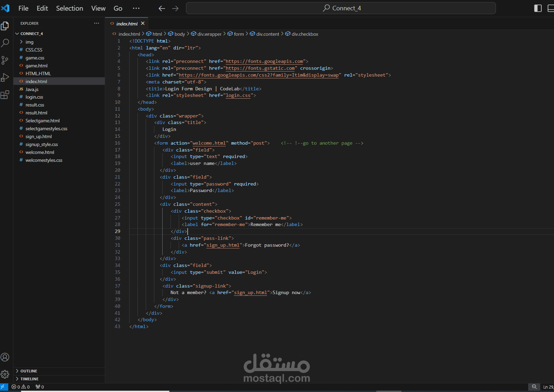Open the Selection menu
The image size is (554, 392).
click(x=69, y=8)
